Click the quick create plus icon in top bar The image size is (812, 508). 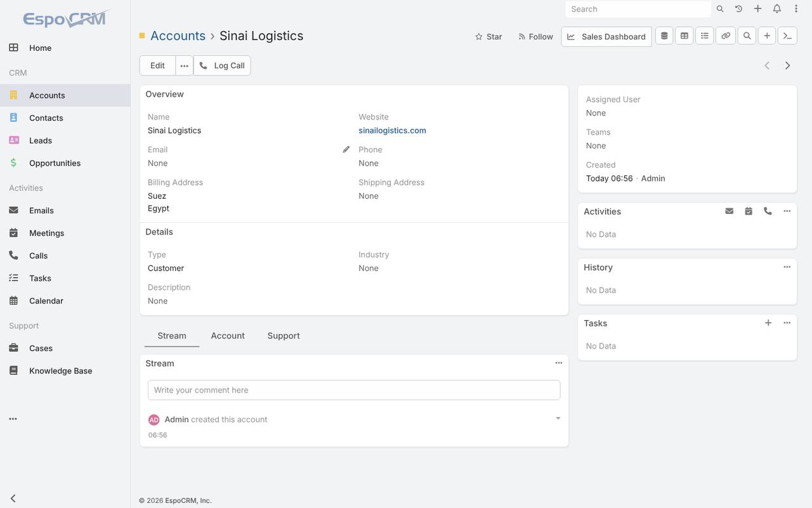[757, 9]
